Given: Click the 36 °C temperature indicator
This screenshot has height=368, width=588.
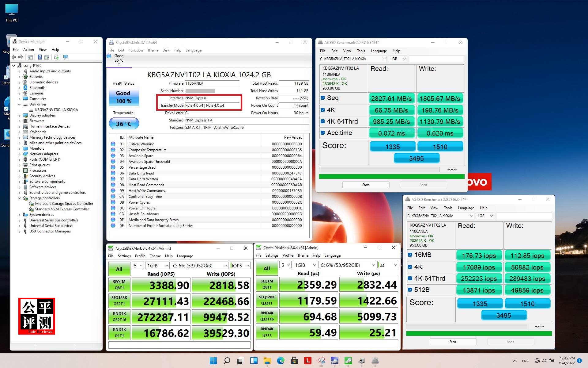Looking at the screenshot, I should [x=124, y=124].
